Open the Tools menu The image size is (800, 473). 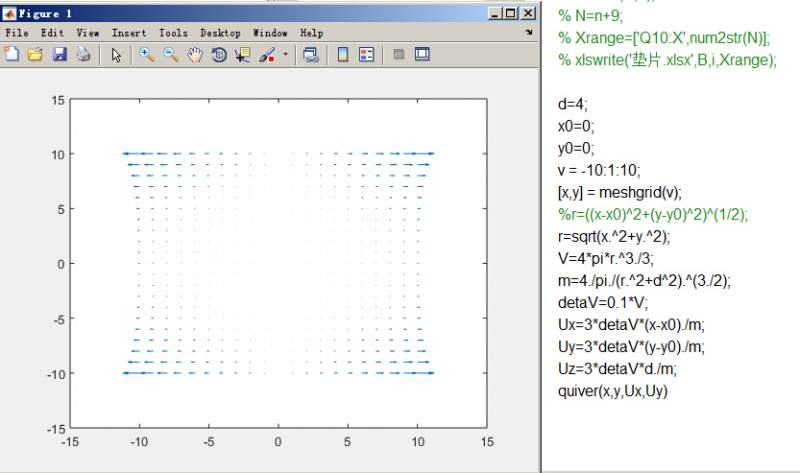point(173,33)
